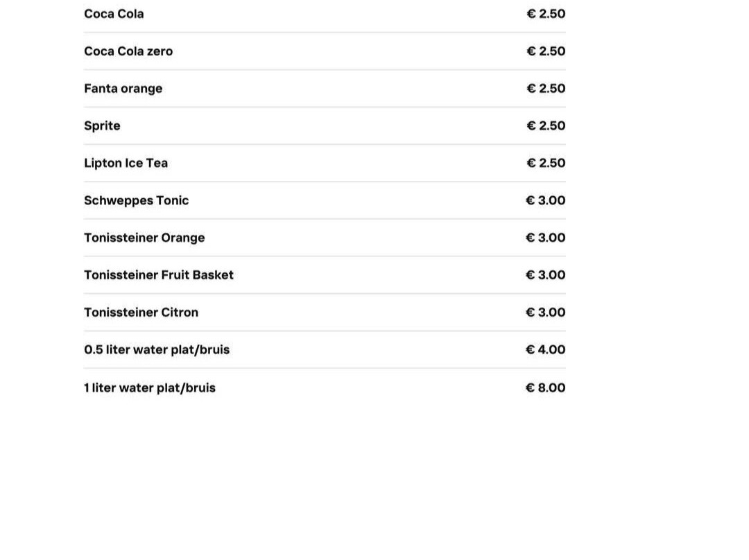Click the Coca Cola menu item
Viewport: 749px width, 560px height.
(114, 14)
